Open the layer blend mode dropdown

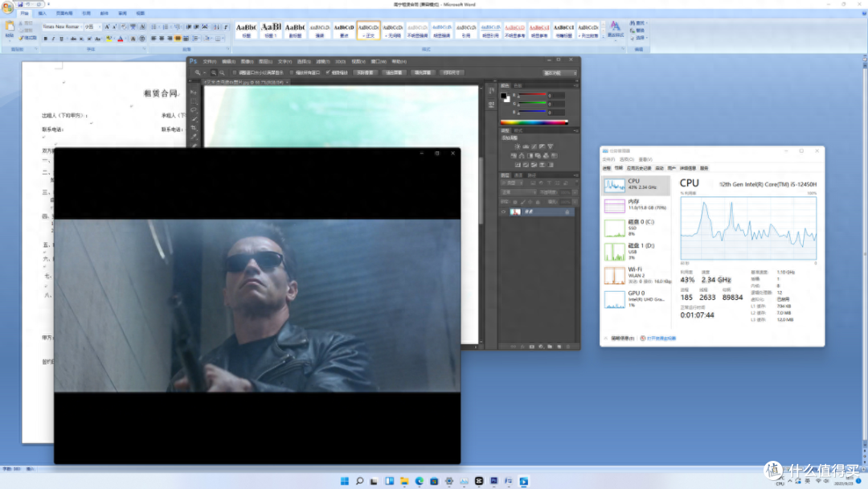coord(518,192)
